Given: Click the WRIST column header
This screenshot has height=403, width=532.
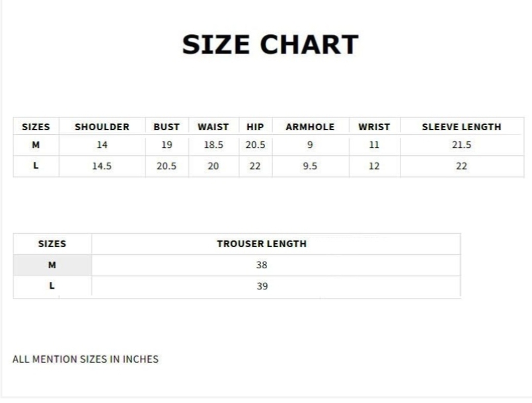Looking at the screenshot, I should click(x=374, y=127).
